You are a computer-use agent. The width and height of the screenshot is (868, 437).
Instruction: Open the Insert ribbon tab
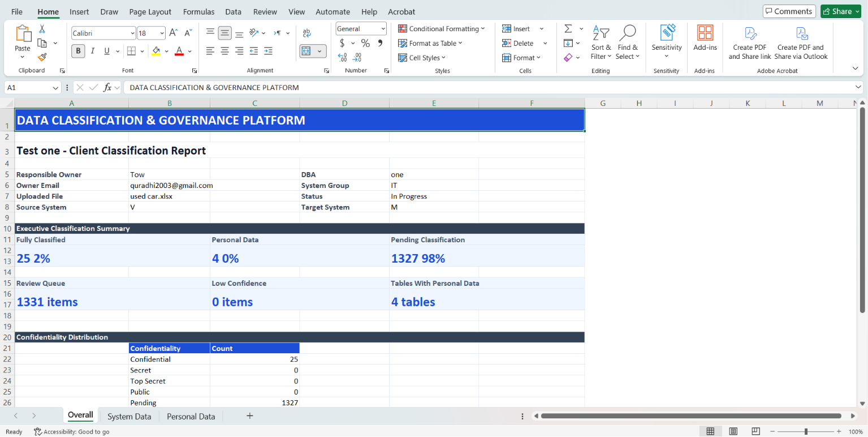tap(79, 12)
